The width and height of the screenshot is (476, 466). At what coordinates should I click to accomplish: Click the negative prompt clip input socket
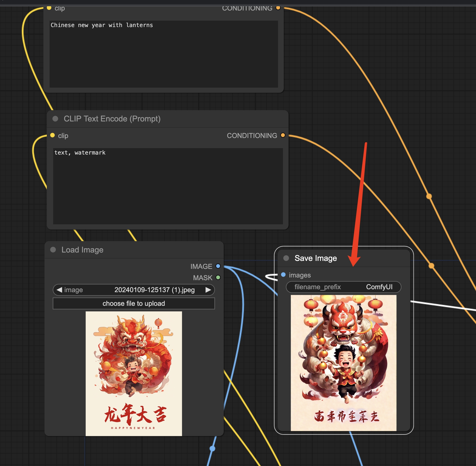[x=52, y=135]
